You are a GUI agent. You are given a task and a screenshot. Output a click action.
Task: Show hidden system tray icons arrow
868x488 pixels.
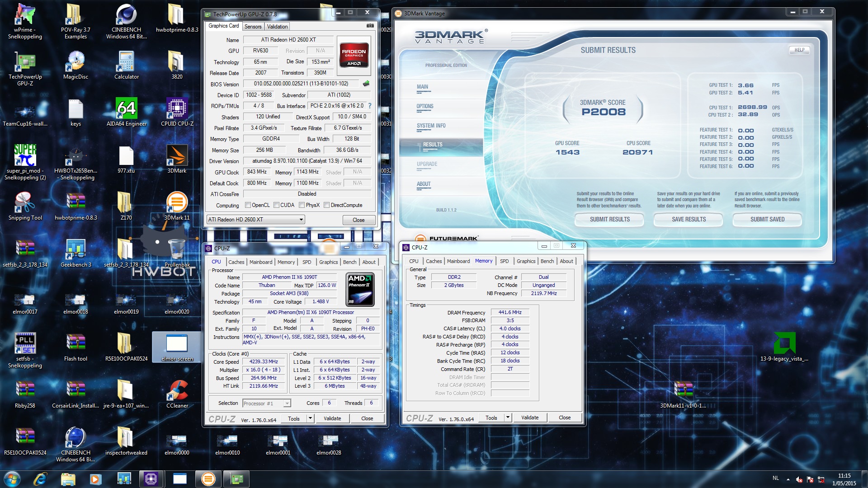pos(788,479)
